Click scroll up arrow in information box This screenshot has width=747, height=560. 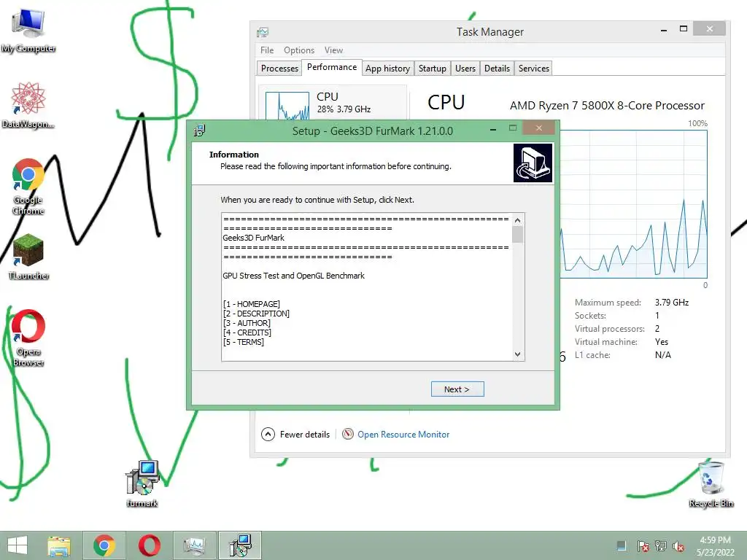(x=517, y=219)
